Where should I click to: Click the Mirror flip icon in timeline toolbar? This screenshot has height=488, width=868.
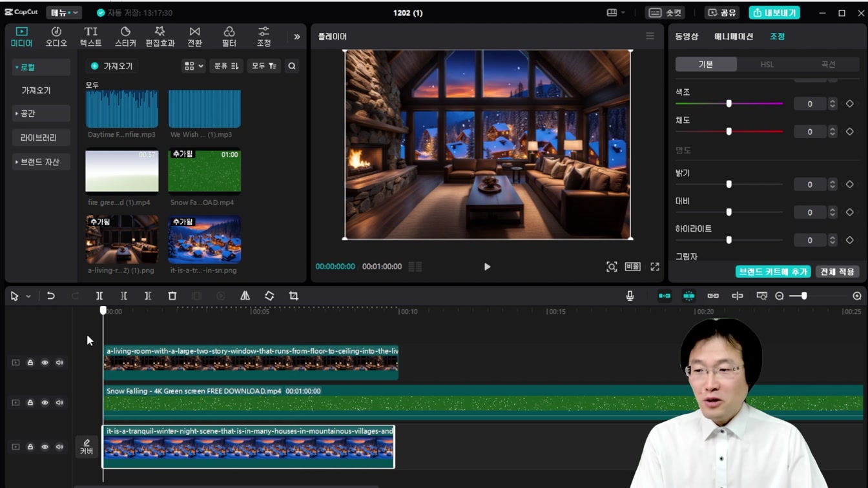245,296
